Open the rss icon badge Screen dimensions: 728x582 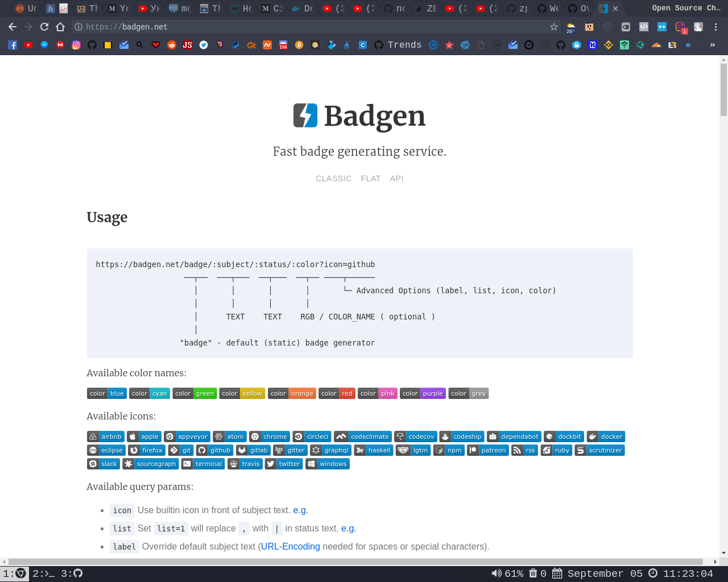(524, 450)
